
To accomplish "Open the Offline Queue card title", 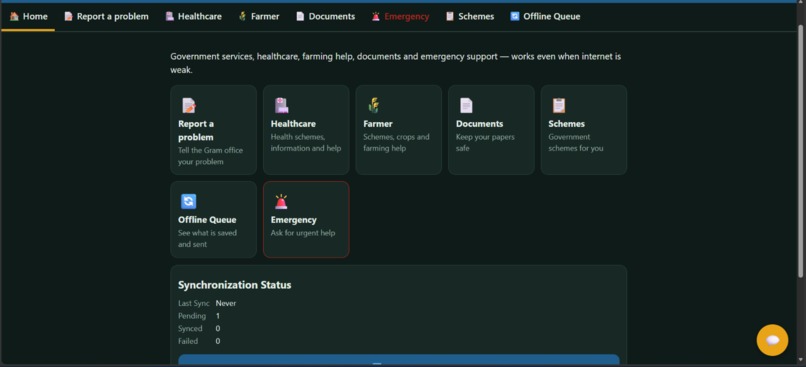I will 207,220.
